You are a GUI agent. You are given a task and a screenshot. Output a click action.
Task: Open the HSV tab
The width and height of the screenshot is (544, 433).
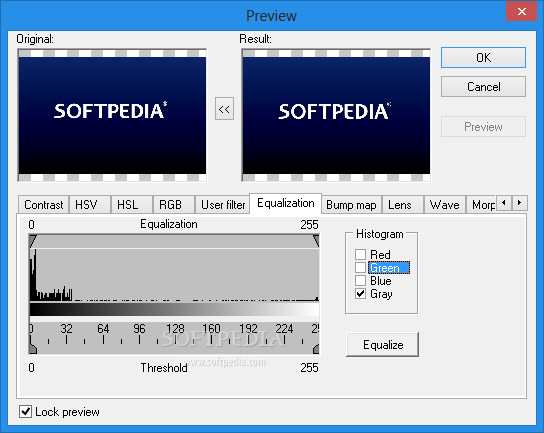[x=90, y=205]
